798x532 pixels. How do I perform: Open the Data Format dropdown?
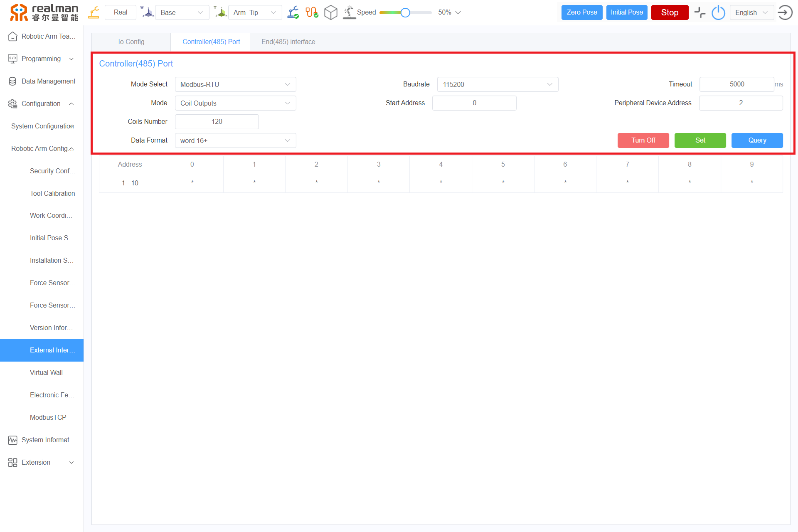[235, 140]
